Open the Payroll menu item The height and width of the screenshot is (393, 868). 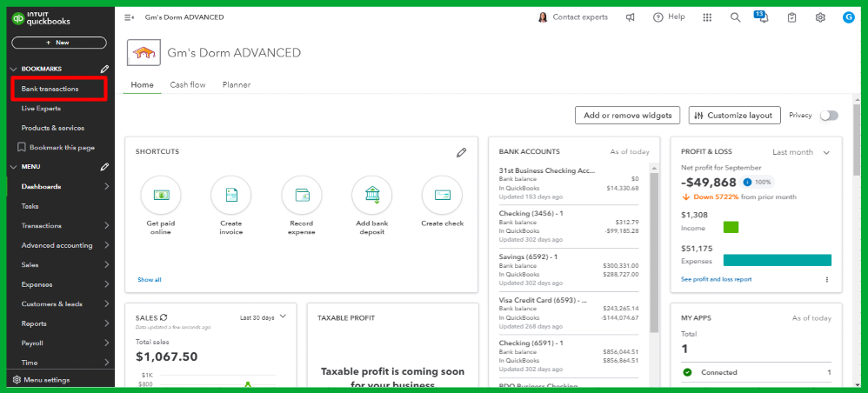pos(32,343)
